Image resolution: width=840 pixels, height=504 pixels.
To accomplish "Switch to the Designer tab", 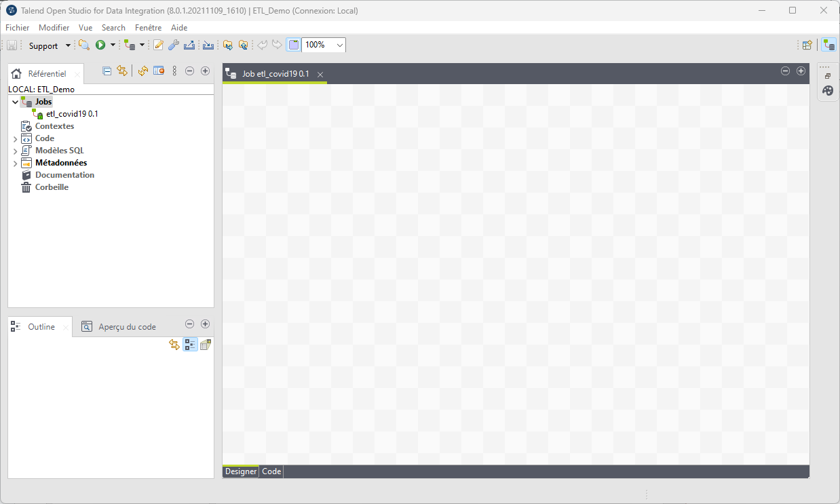I will click(241, 471).
